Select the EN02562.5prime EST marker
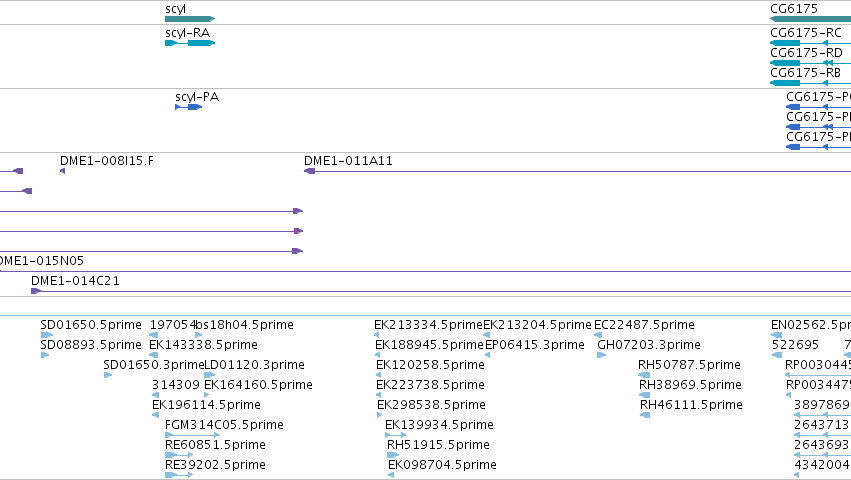The width and height of the screenshot is (851, 480). (777, 335)
